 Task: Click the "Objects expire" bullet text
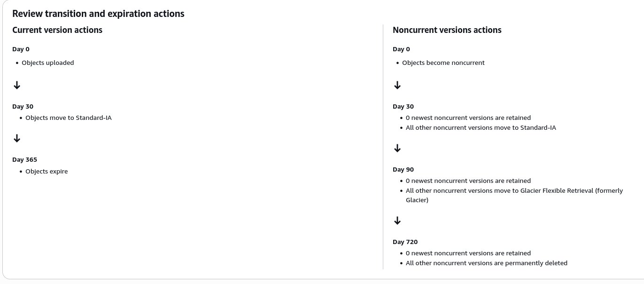pos(47,172)
